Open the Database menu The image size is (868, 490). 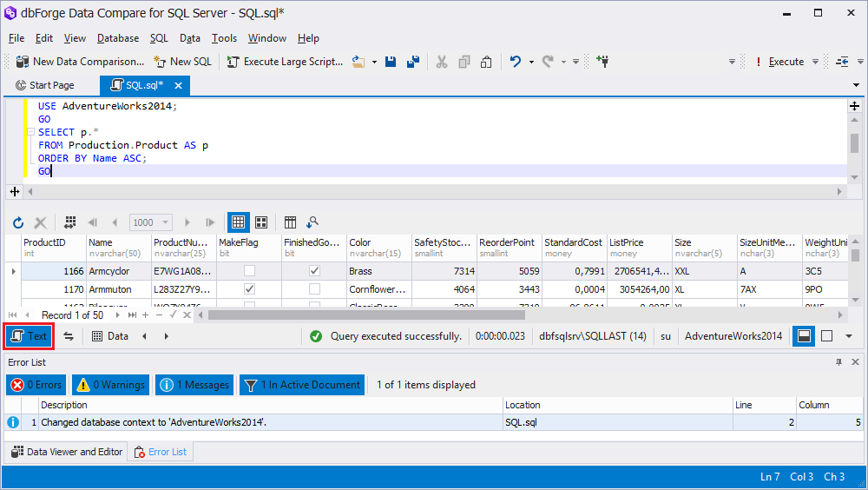click(x=118, y=38)
